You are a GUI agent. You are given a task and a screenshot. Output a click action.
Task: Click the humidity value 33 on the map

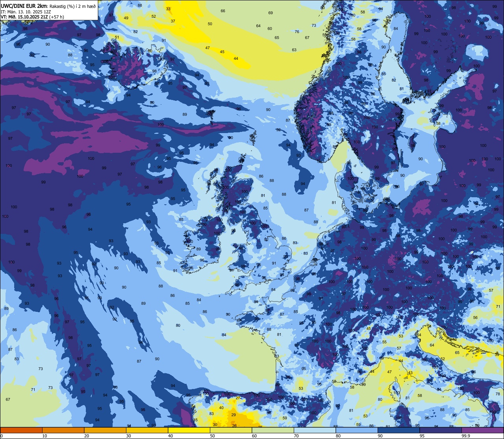(x=168, y=9)
